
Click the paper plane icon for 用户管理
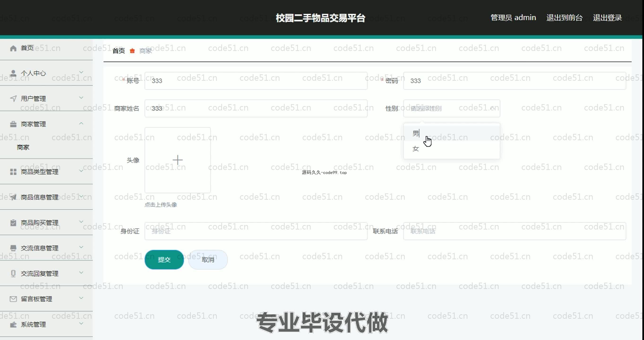13,99
